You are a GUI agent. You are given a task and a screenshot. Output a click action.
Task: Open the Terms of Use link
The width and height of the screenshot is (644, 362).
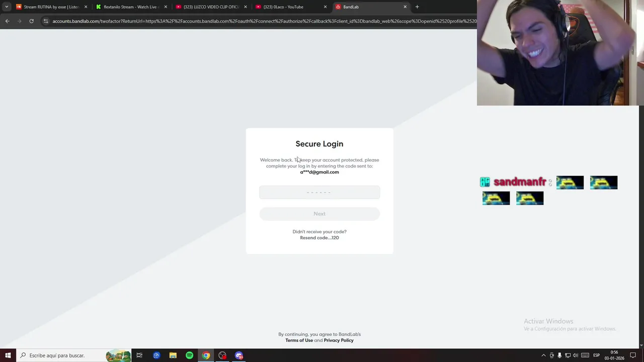pyautogui.click(x=299, y=340)
